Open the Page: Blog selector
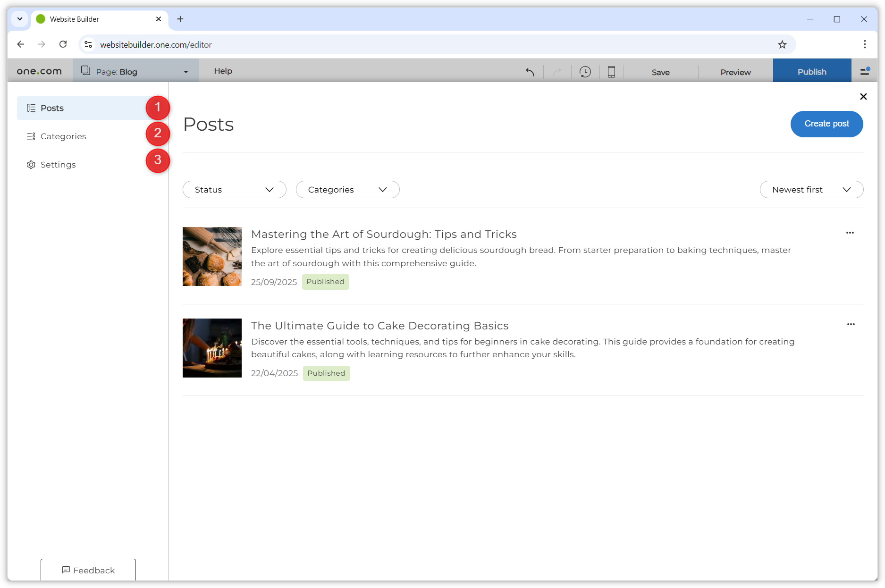 coord(136,71)
